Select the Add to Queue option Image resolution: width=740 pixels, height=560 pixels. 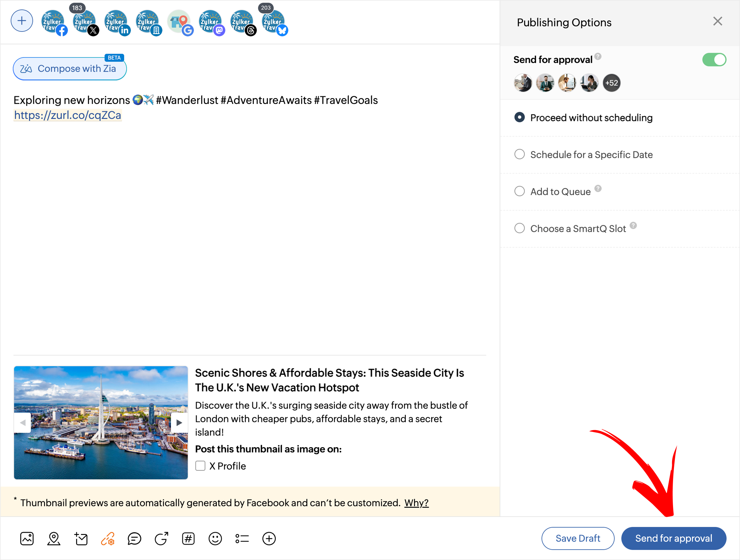[519, 192]
